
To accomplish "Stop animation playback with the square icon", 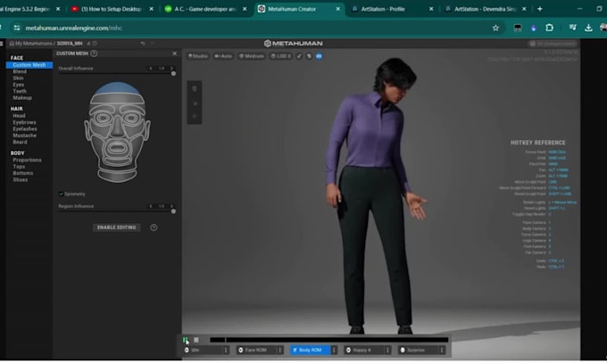I will [x=196, y=340].
